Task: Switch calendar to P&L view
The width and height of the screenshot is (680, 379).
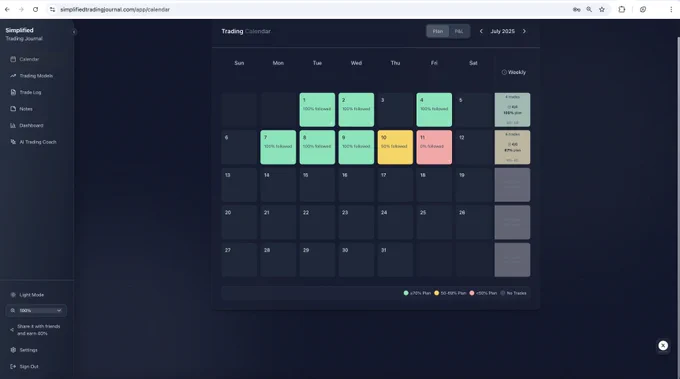Action: tap(459, 31)
